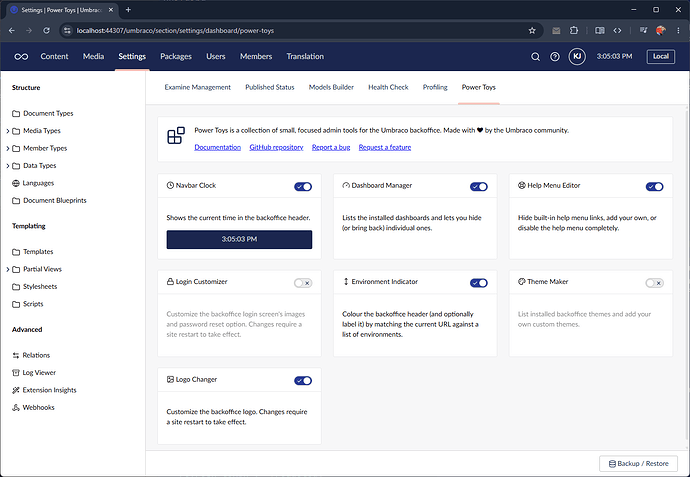Open the help question mark icon
This screenshot has width=690, height=477.
[555, 57]
